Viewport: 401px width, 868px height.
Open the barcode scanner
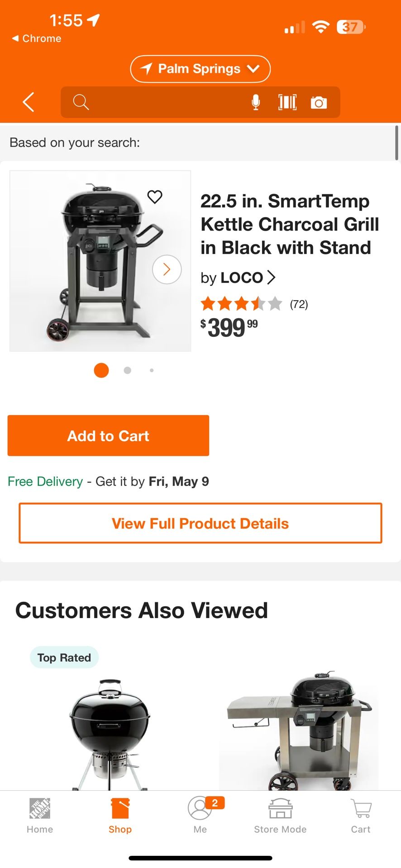(x=287, y=103)
